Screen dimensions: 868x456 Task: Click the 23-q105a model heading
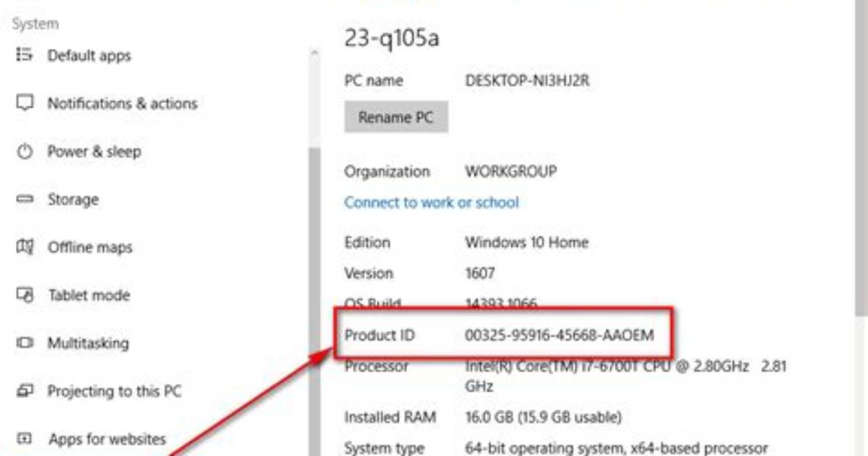tap(391, 38)
